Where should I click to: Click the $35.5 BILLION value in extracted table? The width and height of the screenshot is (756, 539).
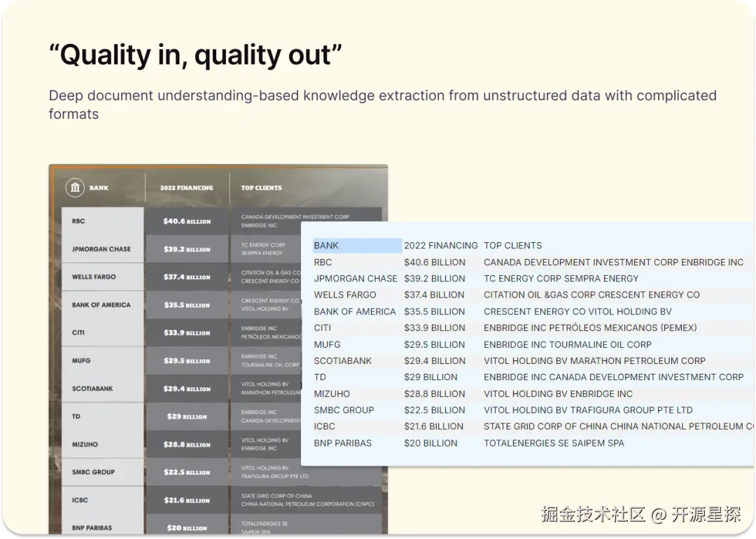pyautogui.click(x=434, y=312)
